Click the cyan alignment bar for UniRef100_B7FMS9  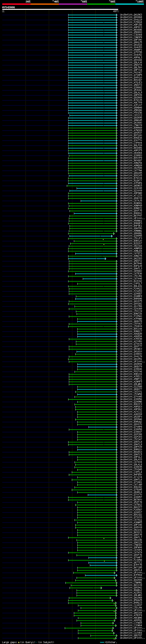pyautogui.click(x=101, y=575)
